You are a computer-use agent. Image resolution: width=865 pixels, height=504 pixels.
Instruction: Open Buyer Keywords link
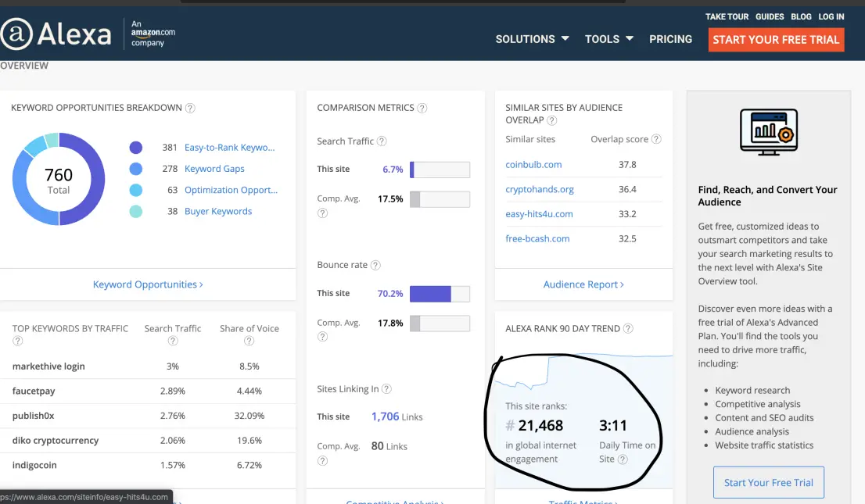(x=218, y=211)
